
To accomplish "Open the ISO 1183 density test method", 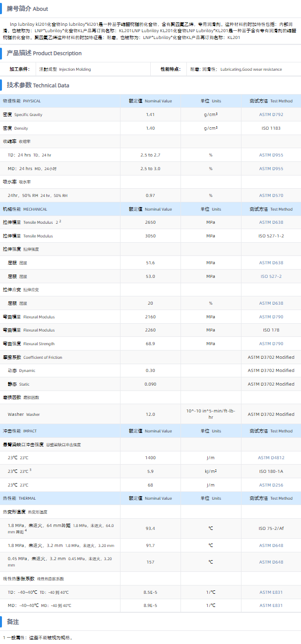I will tap(271, 128).
